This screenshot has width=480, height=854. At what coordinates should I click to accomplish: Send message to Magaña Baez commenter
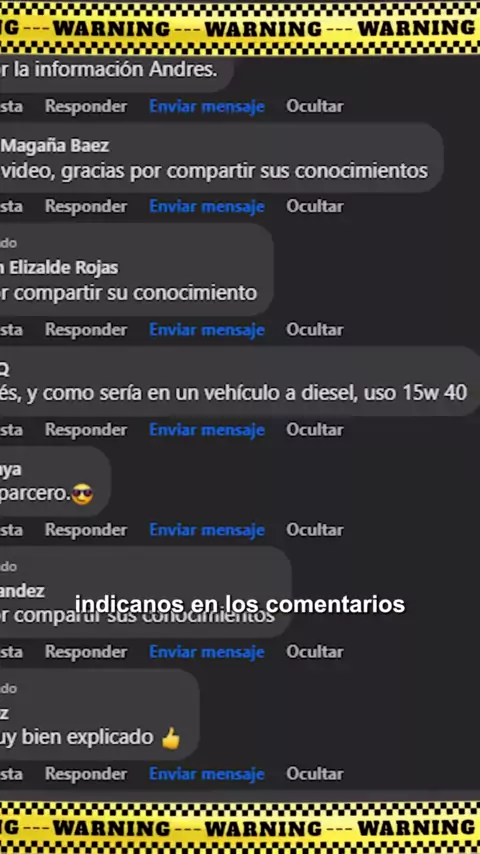206,206
